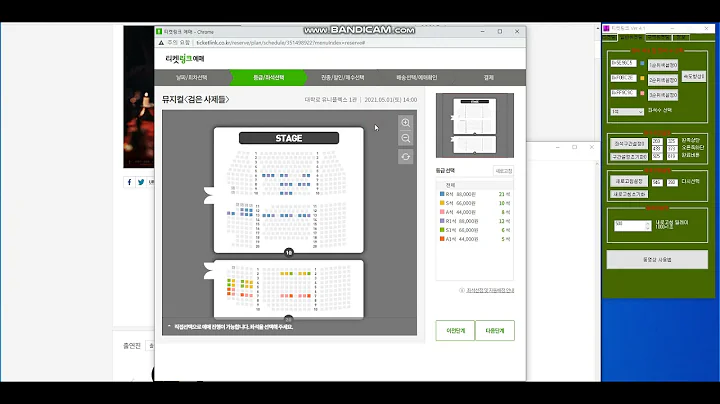The width and height of the screenshot is (720, 404).
Task: Open the 좌석수 선택 seat count dropdown
Action: 627,112
